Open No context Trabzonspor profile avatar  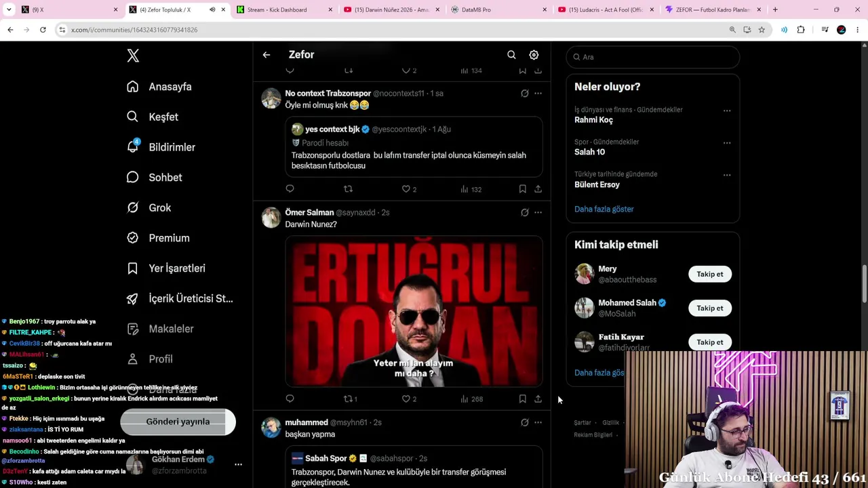(x=271, y=98)
